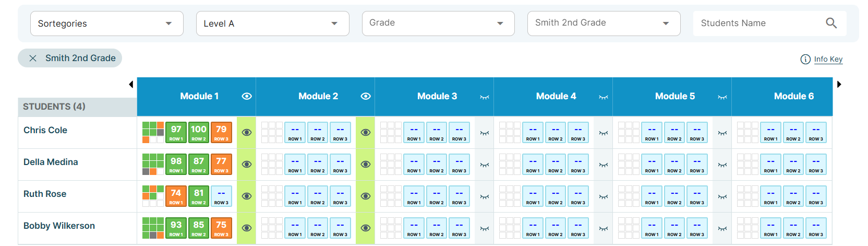Toggle Della Medina Module 1 eye icon
Viewport: 868px width, 246px height.
point(247,164)
